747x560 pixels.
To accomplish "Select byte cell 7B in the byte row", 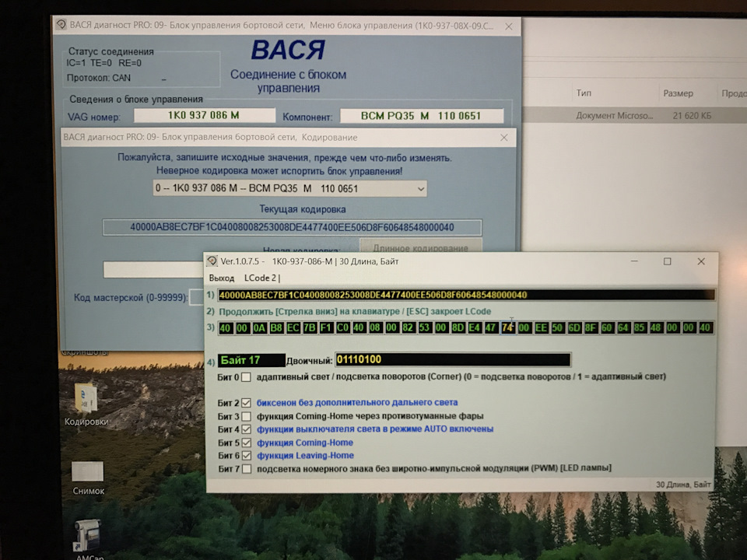I will pos(310,327).
